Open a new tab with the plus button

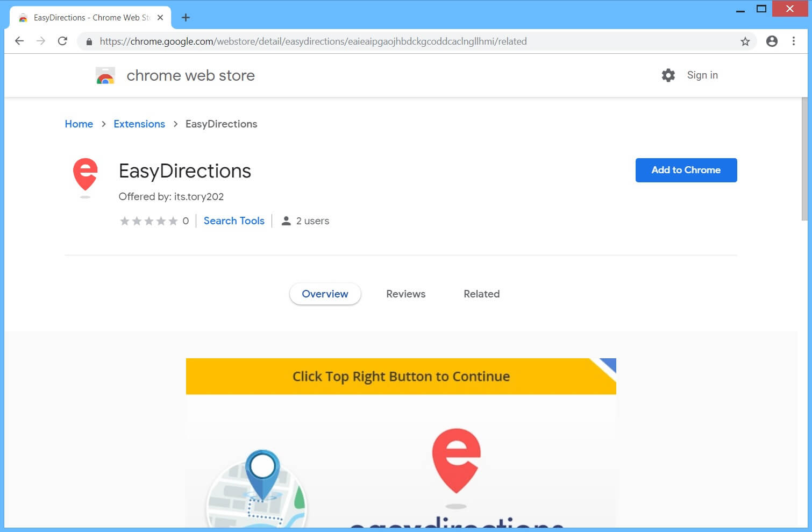pos(186,17)
